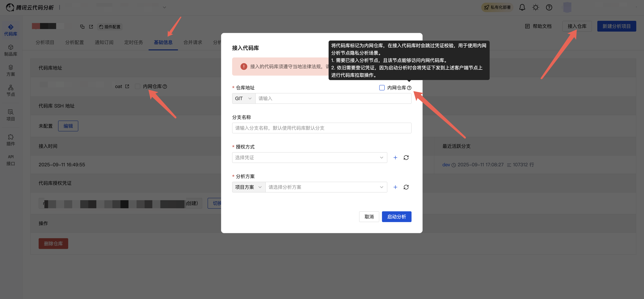Click the notification bell icon
The height and width of the screenshot is (299, 644).
(522, 8)
